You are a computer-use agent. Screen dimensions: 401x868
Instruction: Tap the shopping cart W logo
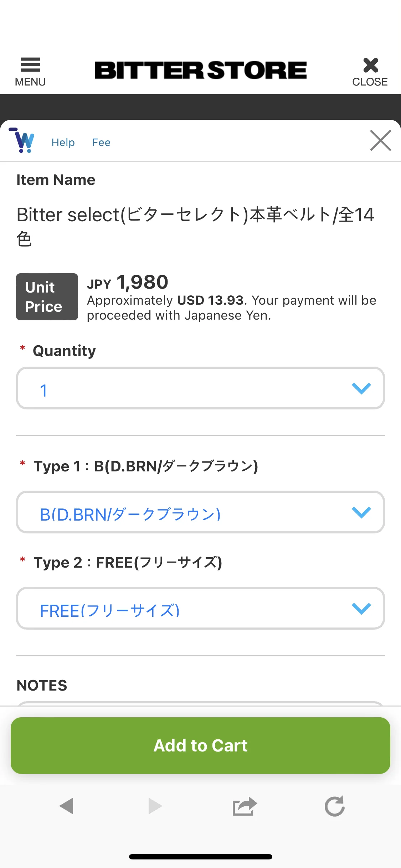click(x=22, y=140)
